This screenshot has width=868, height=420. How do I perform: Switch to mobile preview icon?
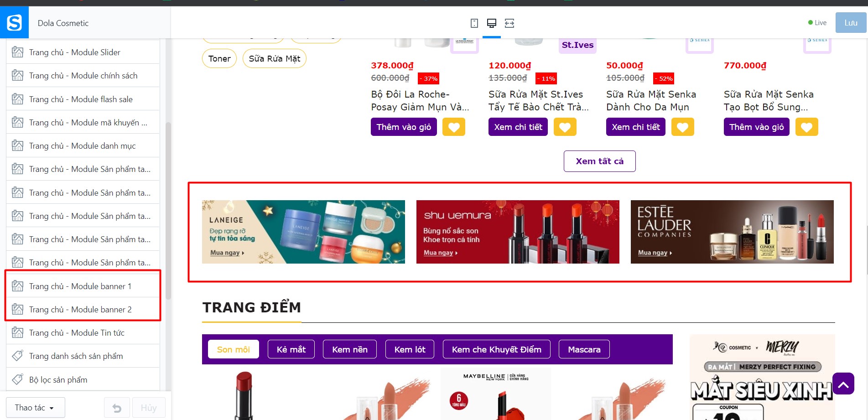tap(474, 23)
